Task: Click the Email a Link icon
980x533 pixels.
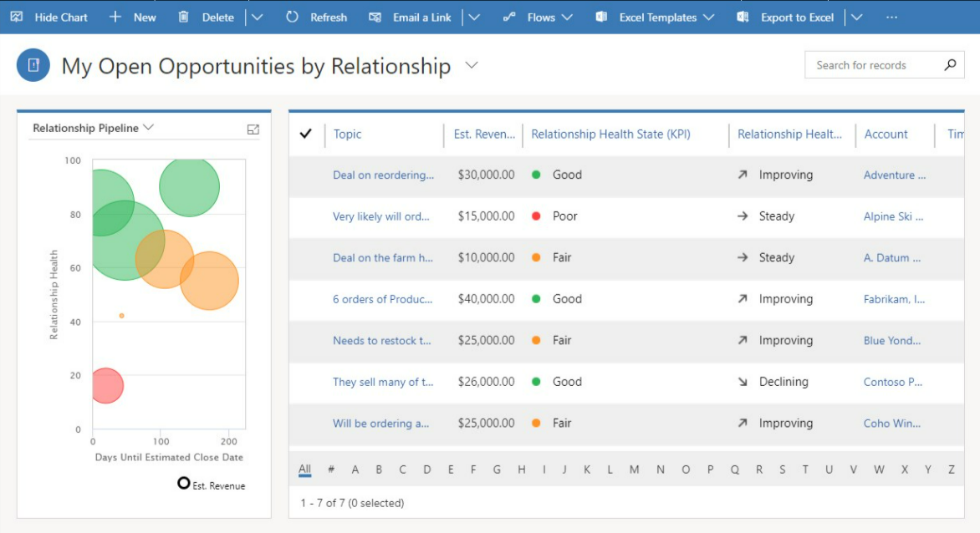Action: point(377,17)
